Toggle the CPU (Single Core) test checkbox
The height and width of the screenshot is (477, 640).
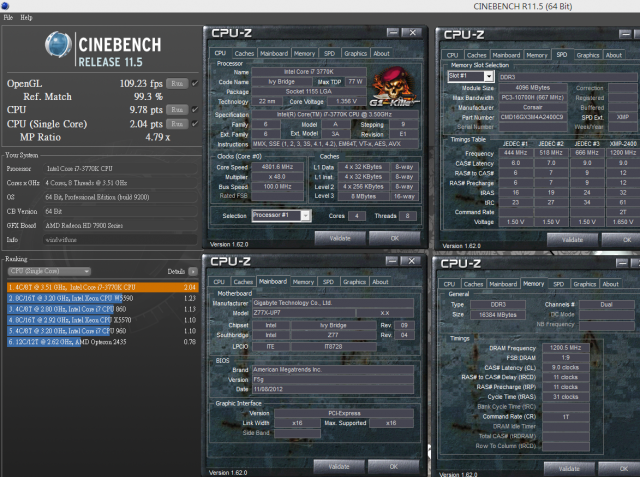coord(195,123)
